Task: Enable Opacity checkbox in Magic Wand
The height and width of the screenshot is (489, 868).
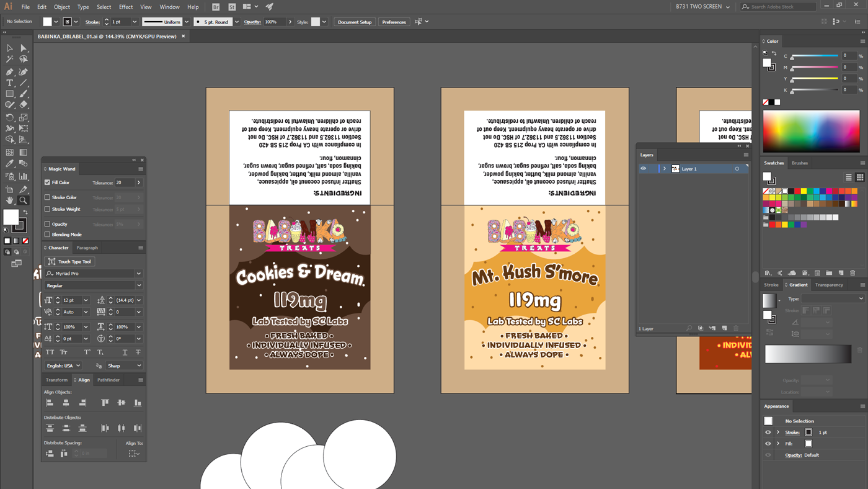Action: pos(47,224)
